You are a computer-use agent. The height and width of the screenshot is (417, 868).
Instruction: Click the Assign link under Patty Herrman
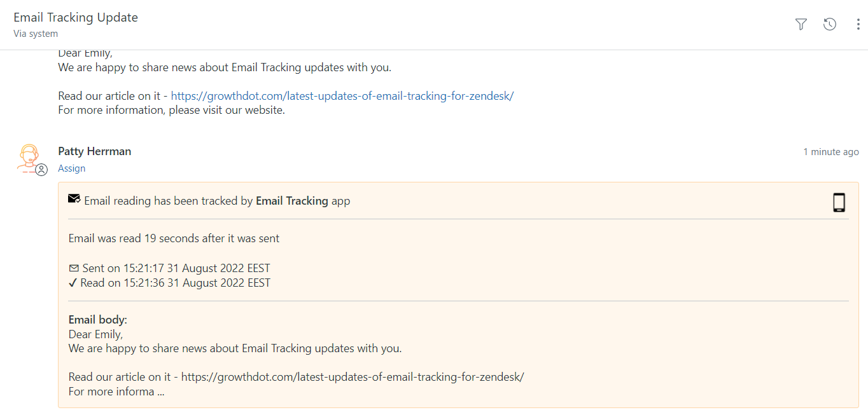pos(71,168)
